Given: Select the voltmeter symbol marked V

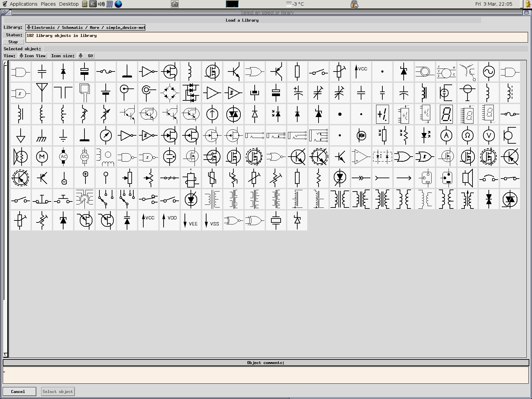Looking at the screenshot, I should pos(489,135).
